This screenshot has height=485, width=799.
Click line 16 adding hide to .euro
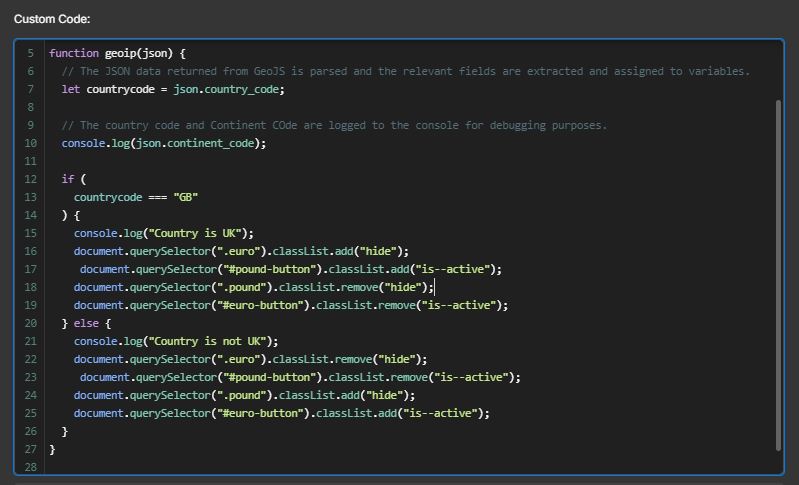[x=241, y=251]
